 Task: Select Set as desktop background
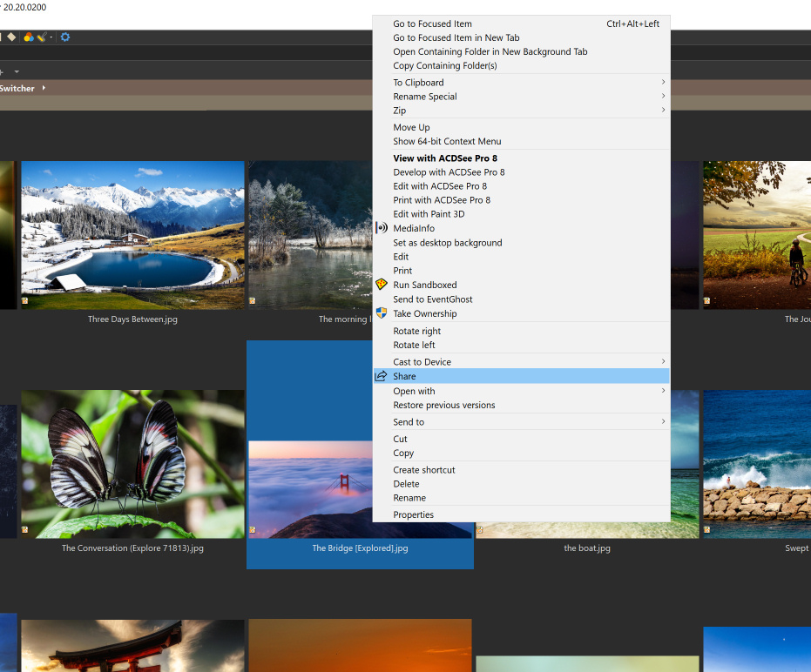coord(447,243)
